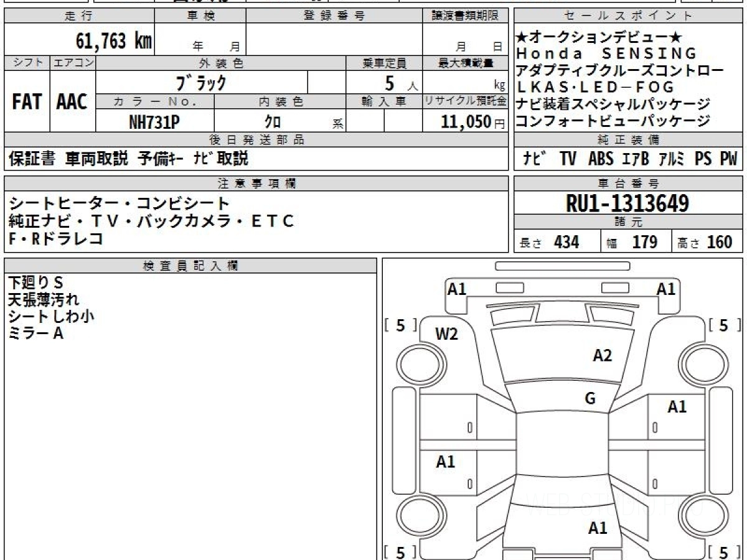Click the height value 160 in specifications
The height and width of the screenshot is (560, 747).
point(719,243)
